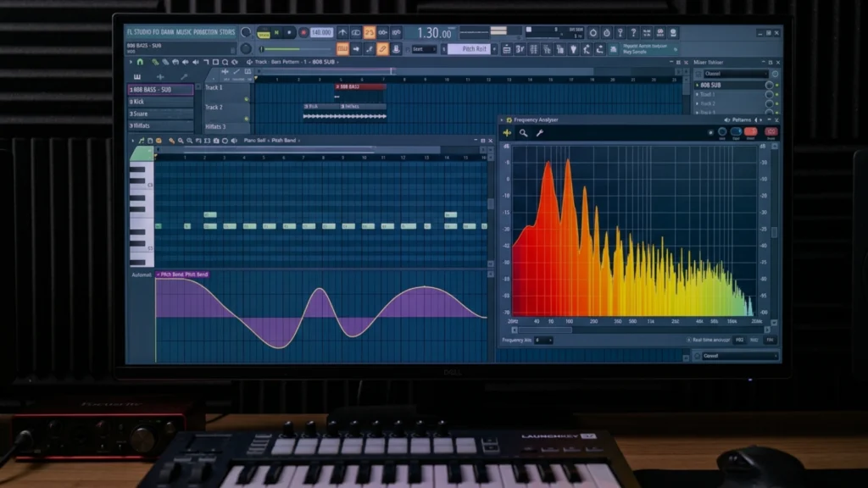Select the Snare channel
The width and height of the screenshot is (868, 488).
coord(160,114)
